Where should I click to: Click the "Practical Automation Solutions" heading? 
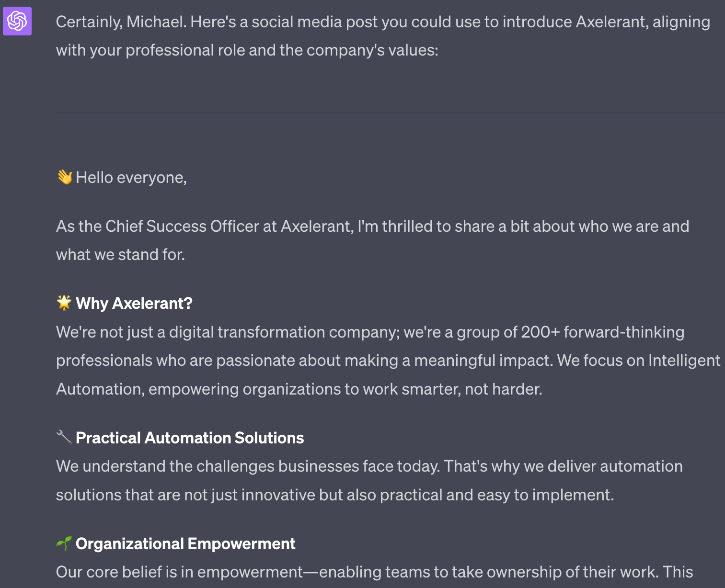click(x=190, y=438)
